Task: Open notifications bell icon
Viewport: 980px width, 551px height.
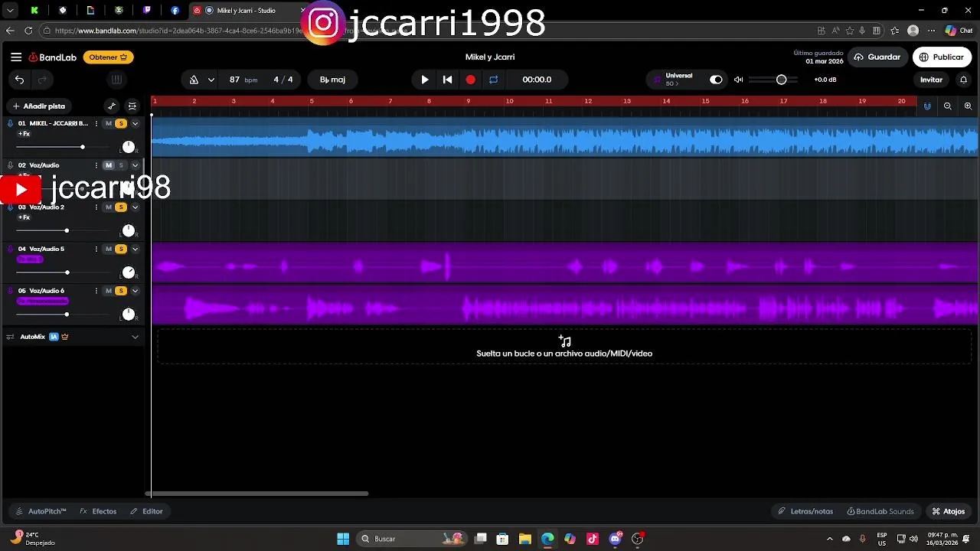Action: (x=964, y=80)
